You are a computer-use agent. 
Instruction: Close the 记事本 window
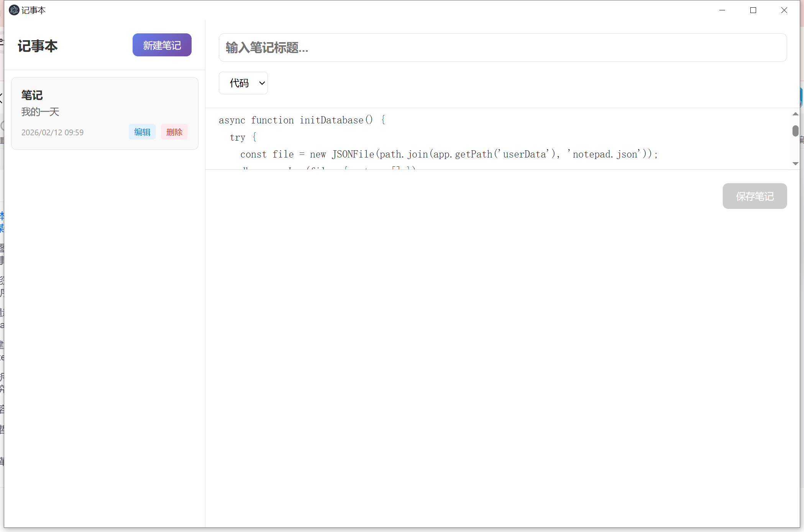[x=784, y=10]
